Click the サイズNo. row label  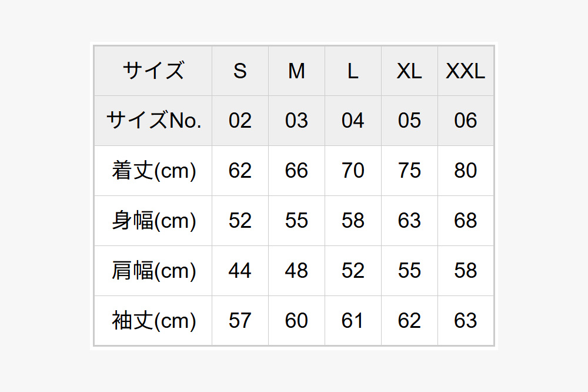click(153, 121)
